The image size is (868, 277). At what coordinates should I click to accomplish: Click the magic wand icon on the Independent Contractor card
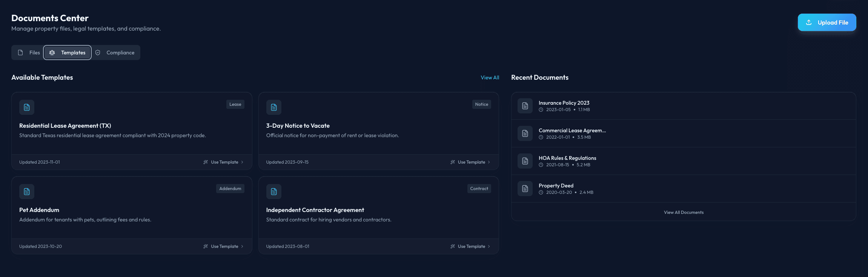(x=453, y=246)
